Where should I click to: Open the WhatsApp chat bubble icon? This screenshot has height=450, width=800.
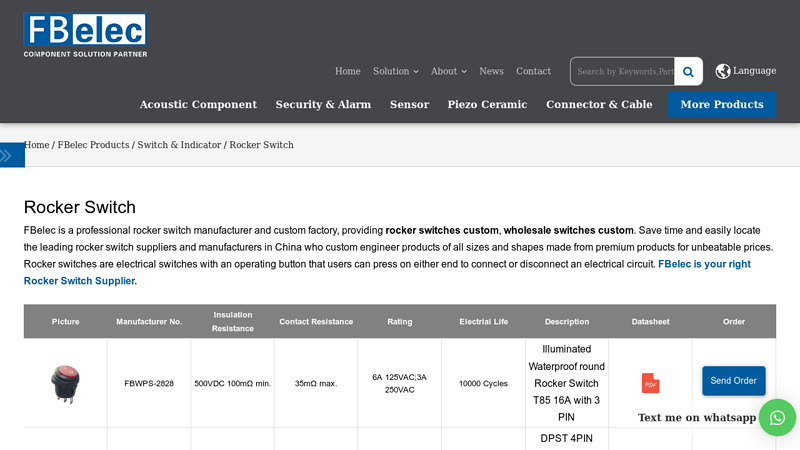(777, 418)
